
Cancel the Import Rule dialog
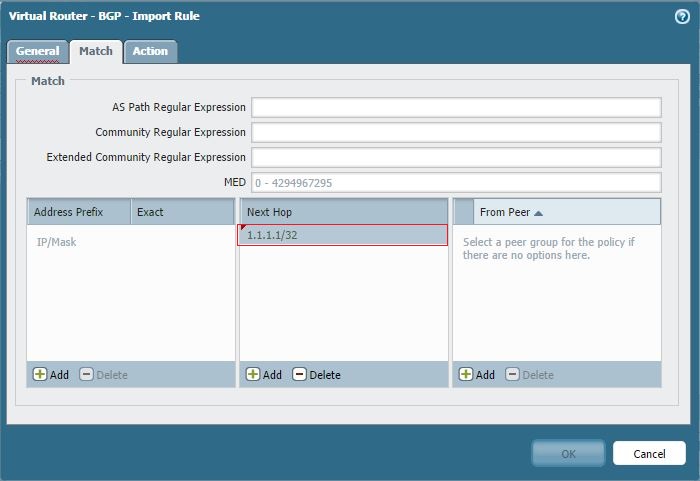[x=649, y=453]
